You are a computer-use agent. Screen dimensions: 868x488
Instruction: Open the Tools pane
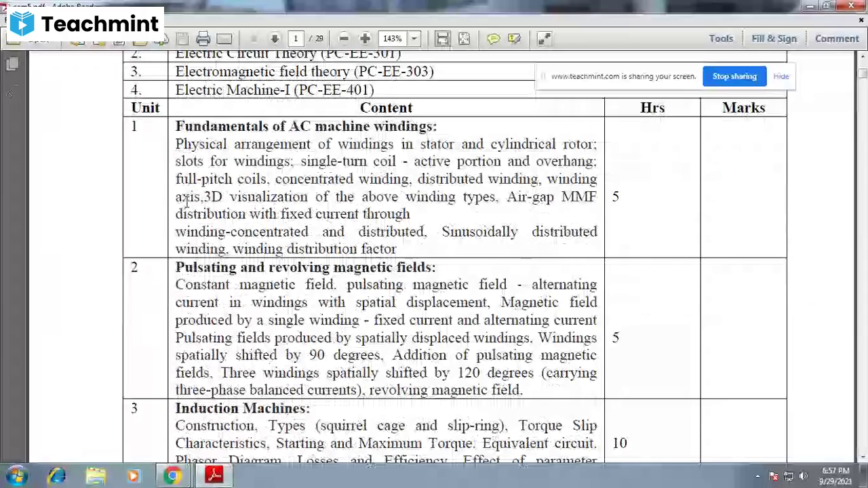(721, 39)
